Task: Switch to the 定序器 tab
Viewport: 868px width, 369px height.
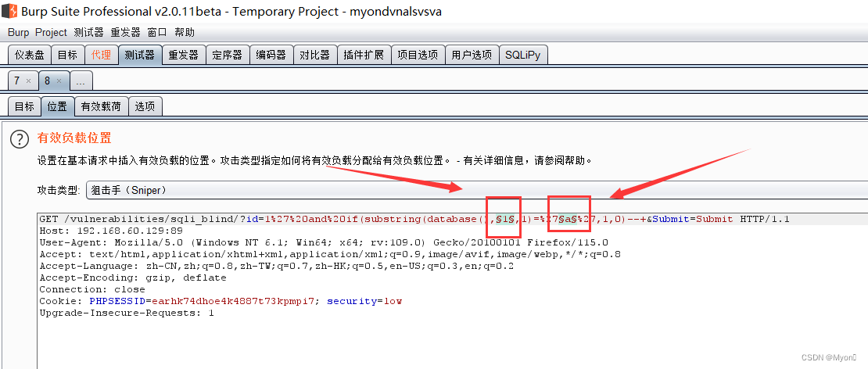Action: point(228,55)
